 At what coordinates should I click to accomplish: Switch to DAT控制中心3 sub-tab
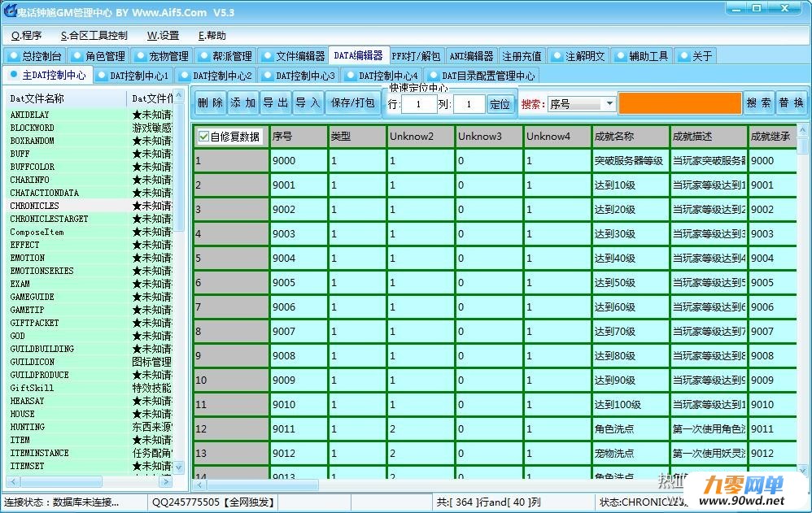pos(299,76)
